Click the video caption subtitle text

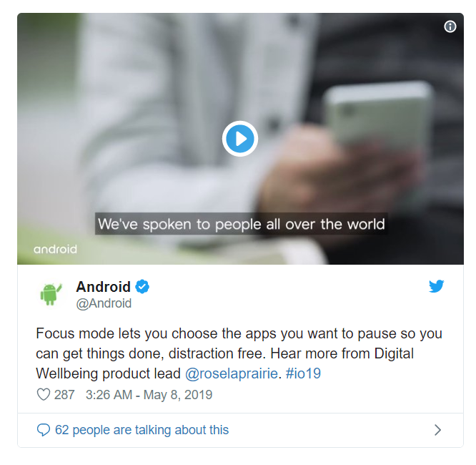[x=242, y=224]
